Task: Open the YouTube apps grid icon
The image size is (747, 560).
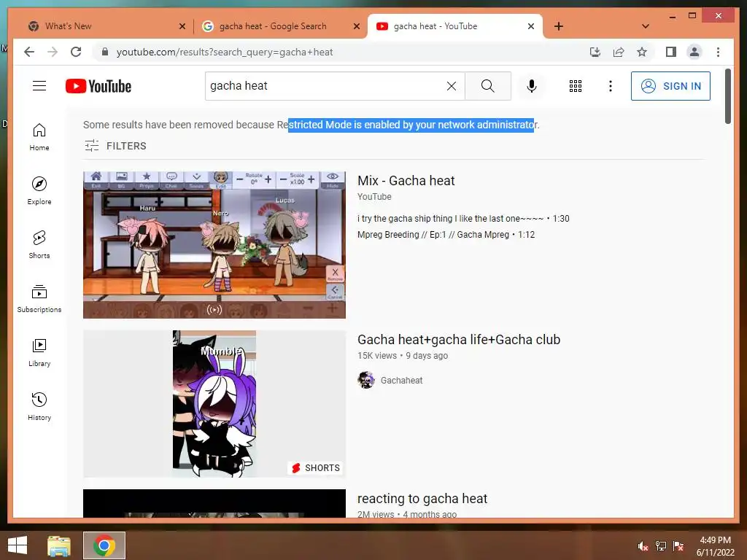Action: click(576, 86)
